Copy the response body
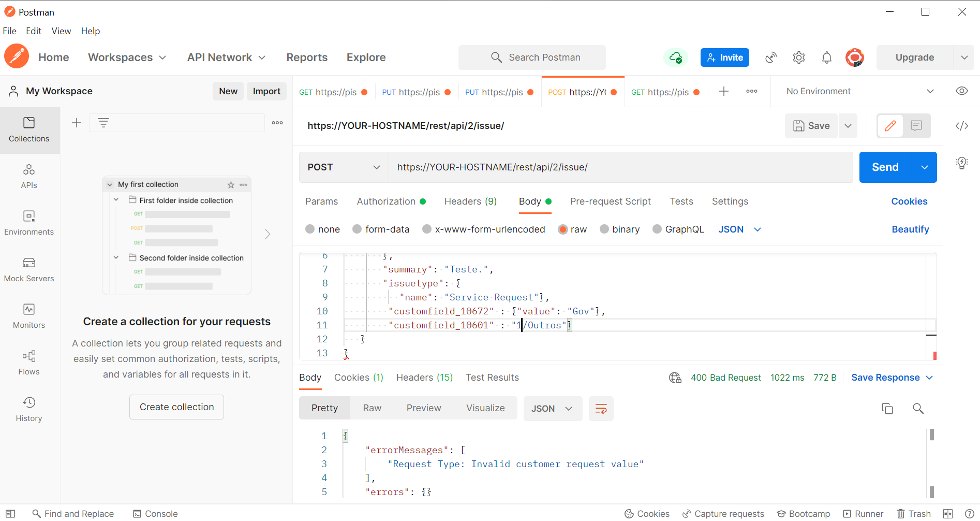 pos(887,408)
